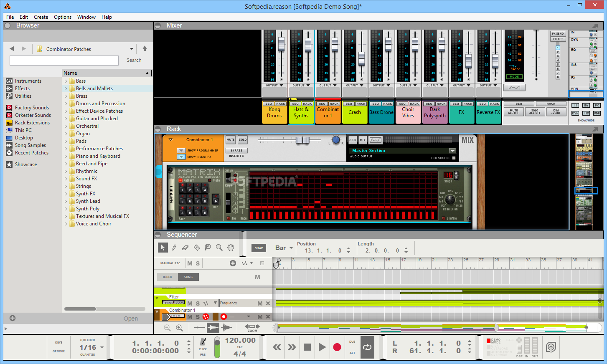Select the Magnify tool in Sequencer
Screen dimensions: 607x364
pos(219,248)
